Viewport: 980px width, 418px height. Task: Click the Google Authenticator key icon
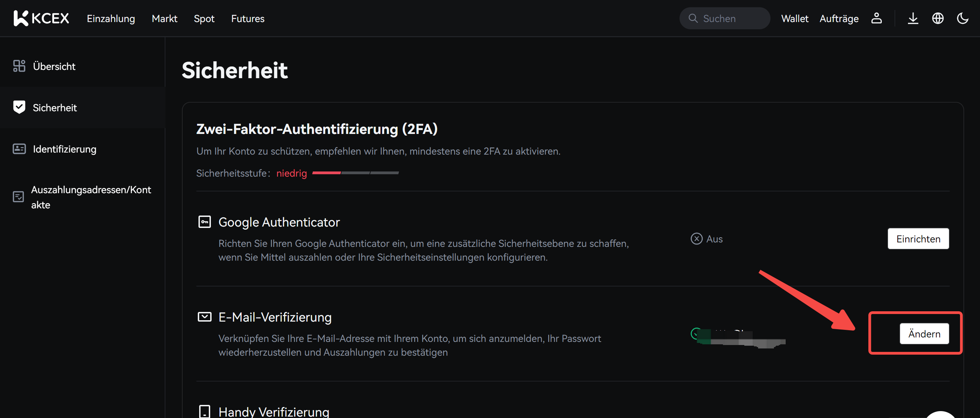coord(205,222)
